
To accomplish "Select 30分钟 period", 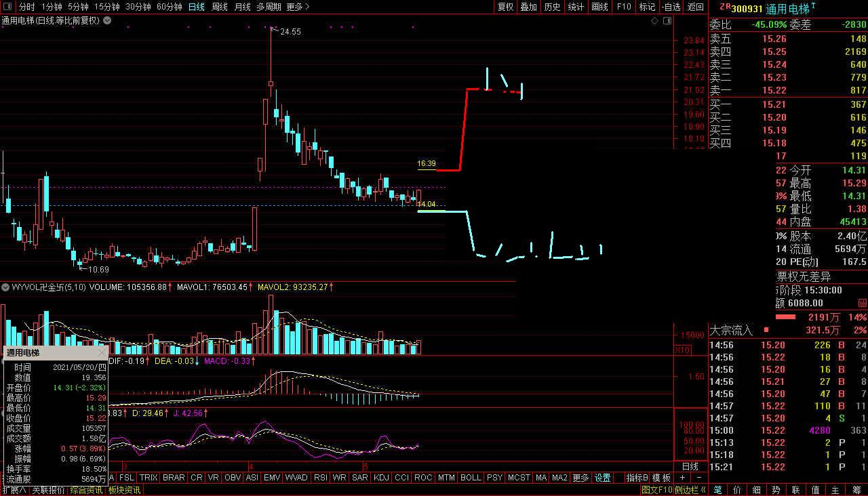I will point(138,7).
